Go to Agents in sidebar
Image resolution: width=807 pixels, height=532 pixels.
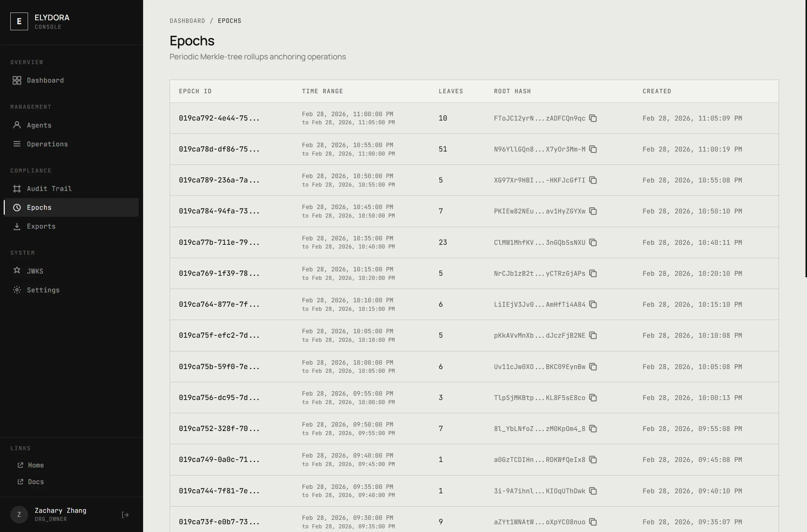[39, 125]
